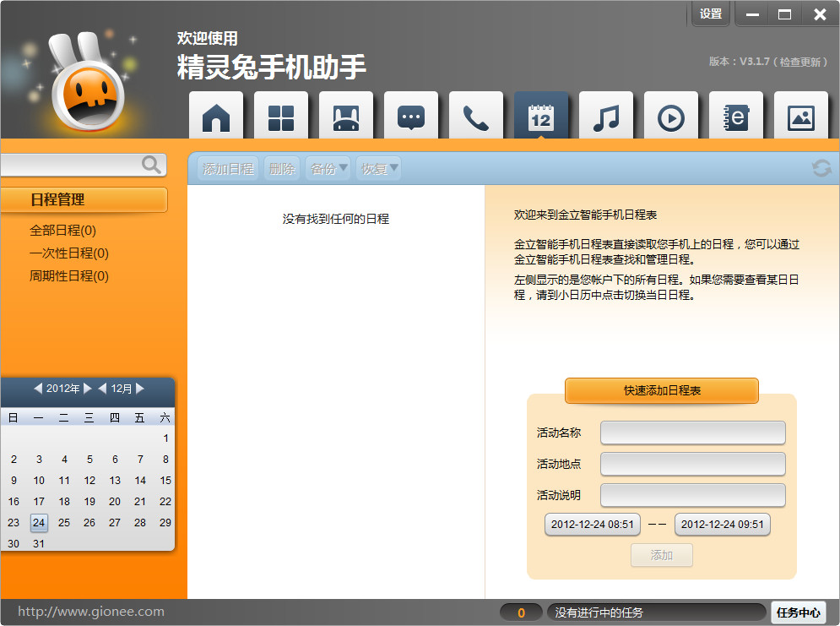Go to next month arrow
The image size is (840, 626).
click(140, 388)
